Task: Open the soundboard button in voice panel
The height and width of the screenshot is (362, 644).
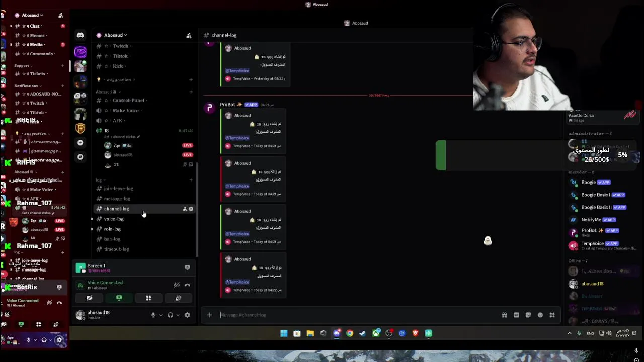Action: [x=178, y=298]
